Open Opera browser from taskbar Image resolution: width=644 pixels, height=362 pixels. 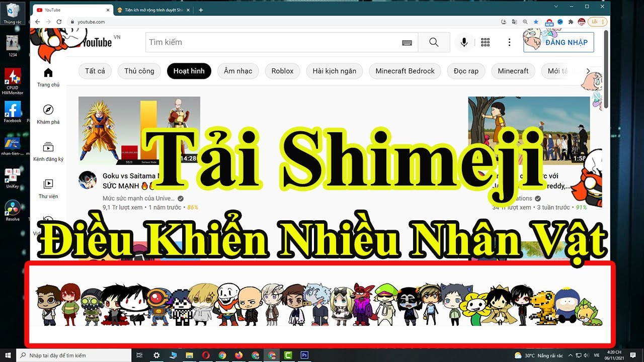click(206, 355)
